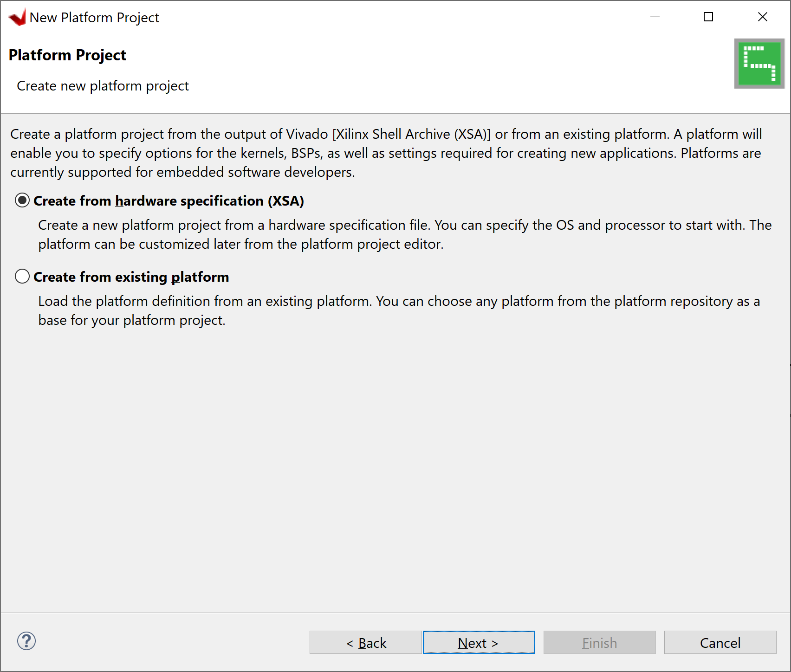The height and width of the screenshot is (672, 791).
Task: Click the green platform wizard graphic
Action: (x=759, y=64)
